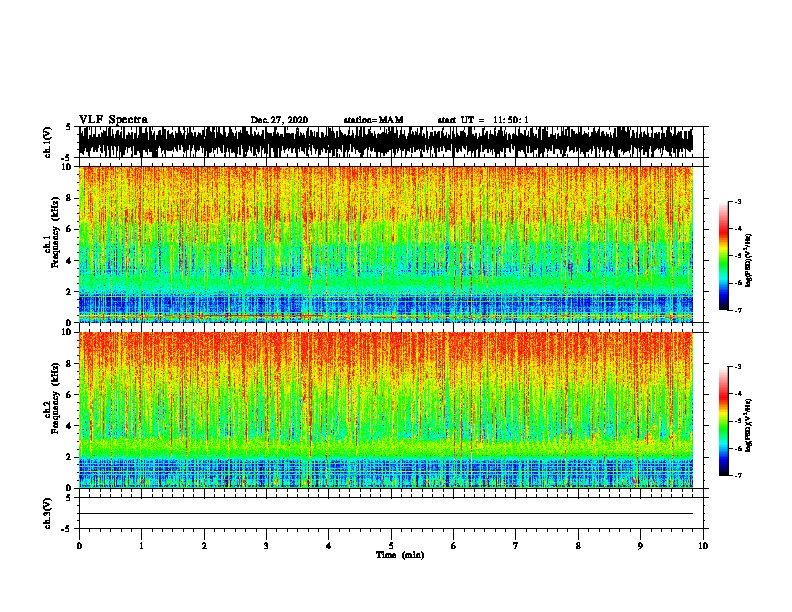Screen dimensions: 792x612
Task: Click the ch.1 frequency tick label "8"
Action: 69,198
